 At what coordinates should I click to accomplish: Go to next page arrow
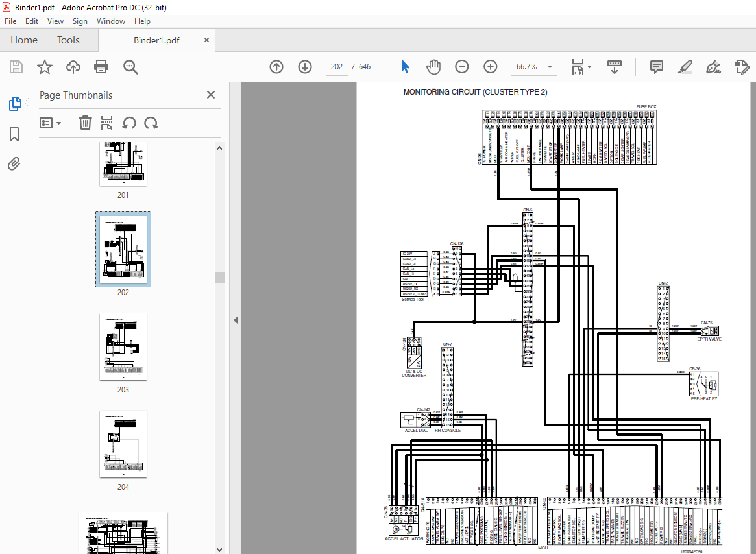[305, 67]
